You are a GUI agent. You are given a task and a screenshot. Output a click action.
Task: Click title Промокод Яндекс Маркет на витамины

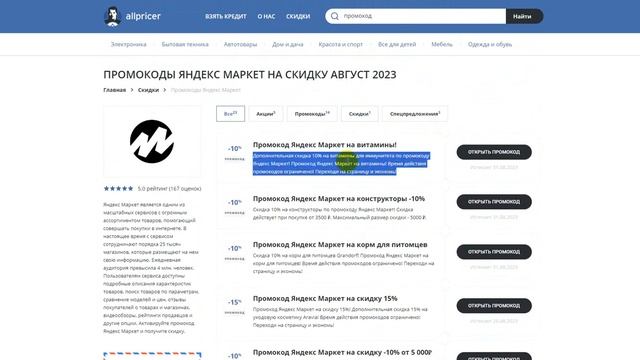tap(324, 144)
